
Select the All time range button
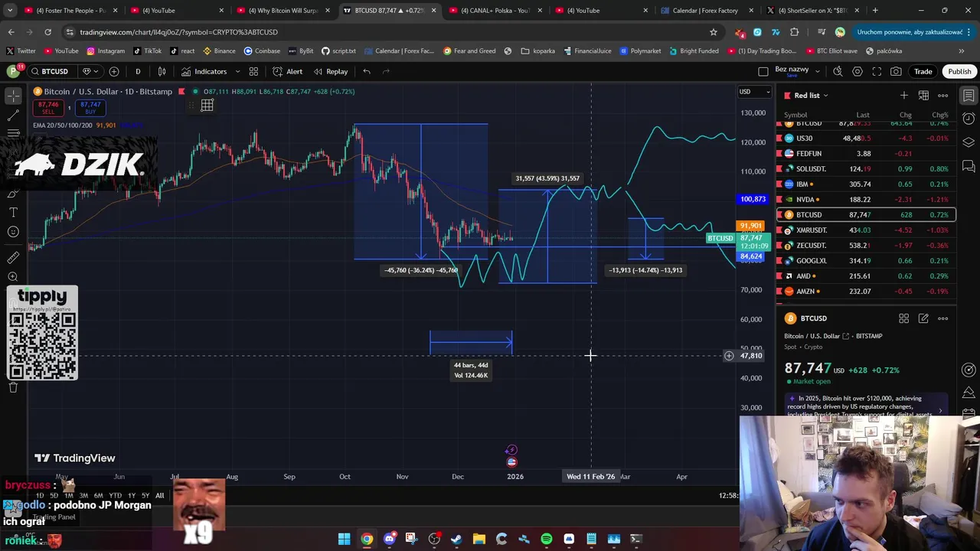(x=159, y=496)
